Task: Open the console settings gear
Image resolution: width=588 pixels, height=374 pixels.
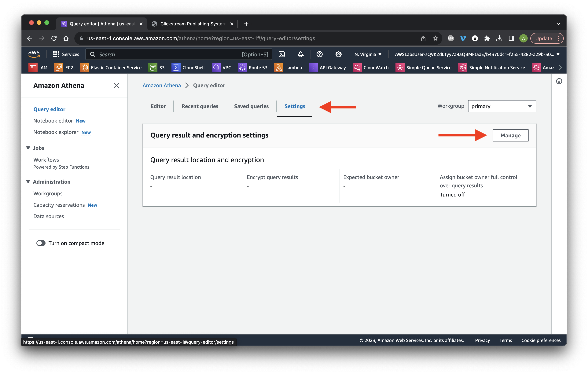Action: [338, 54]
